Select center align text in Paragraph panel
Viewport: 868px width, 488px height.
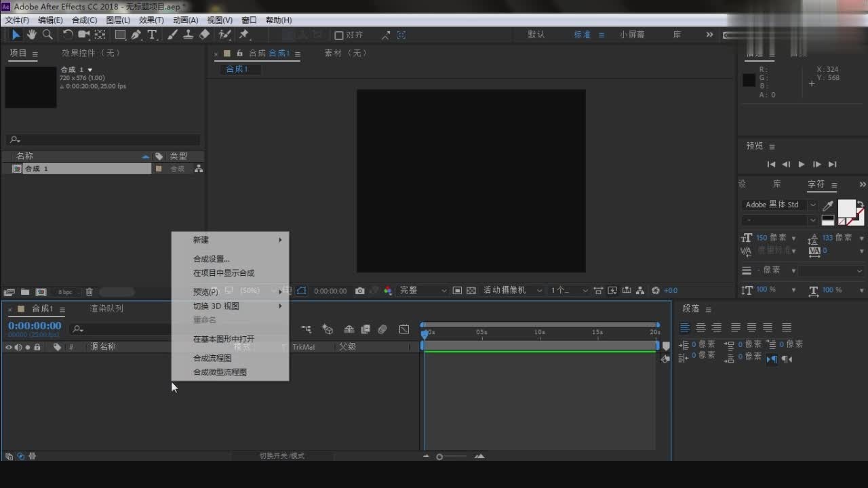[x=701, y=328]
